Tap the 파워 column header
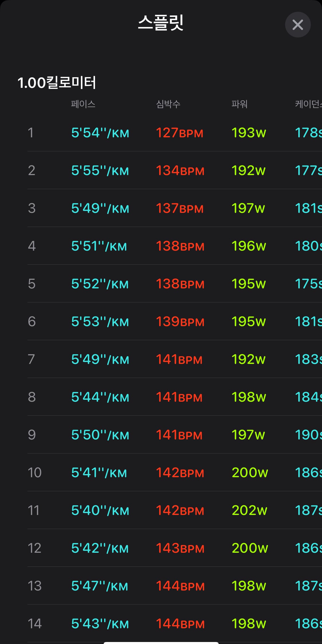This screenshot has height=644, width=322. (x=240, y=104)
